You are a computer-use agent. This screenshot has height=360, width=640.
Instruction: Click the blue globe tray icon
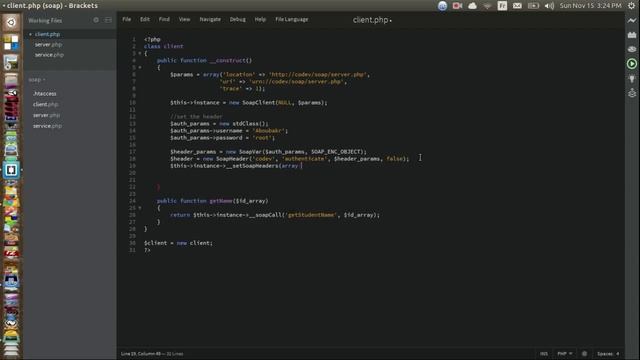pos(442,6)
